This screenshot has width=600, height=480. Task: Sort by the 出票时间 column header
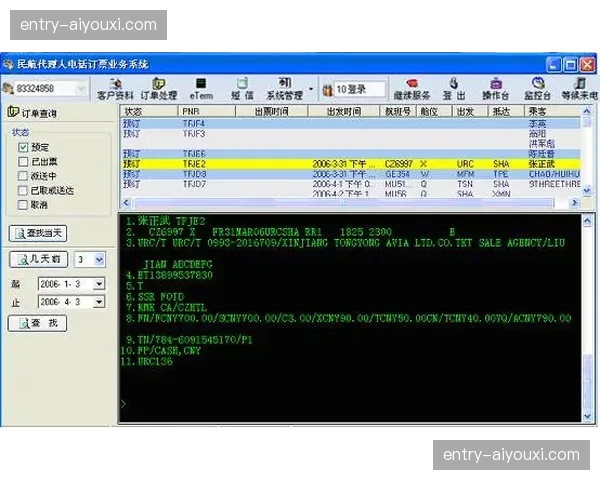272,111
